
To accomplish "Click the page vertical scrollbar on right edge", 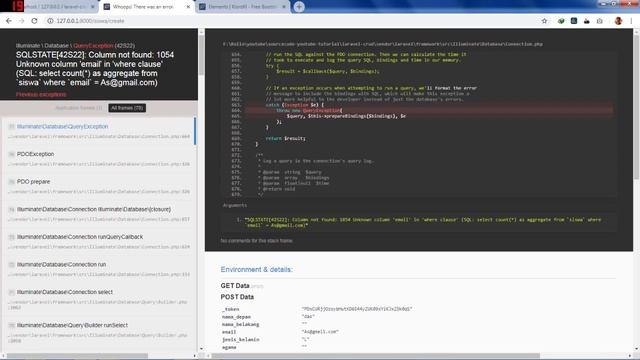I will [636, 107].
